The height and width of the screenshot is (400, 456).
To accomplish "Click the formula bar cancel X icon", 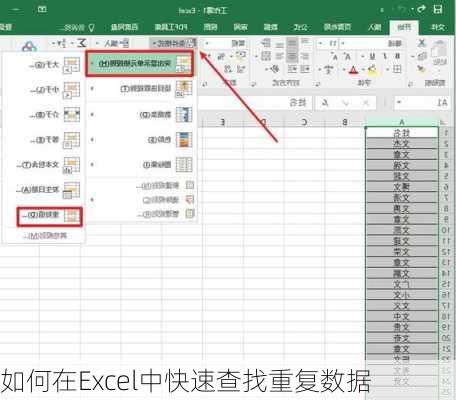I will [366, 103].
